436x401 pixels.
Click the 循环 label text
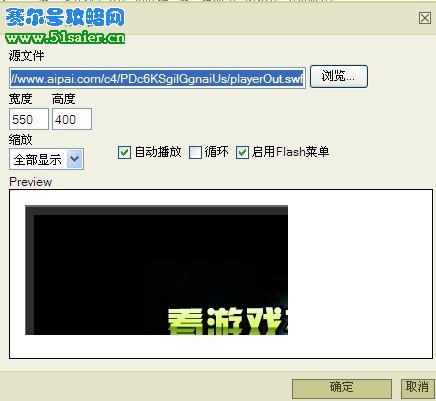point(217,152)
